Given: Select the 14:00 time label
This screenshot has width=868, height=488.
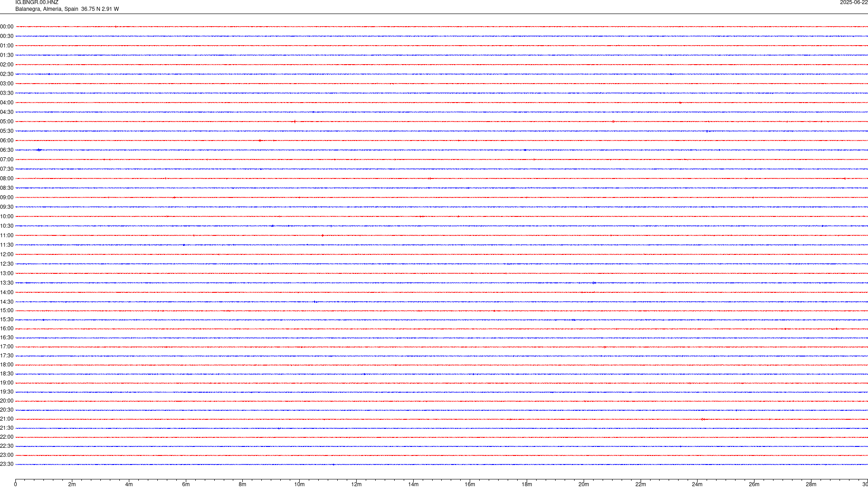Looking at the screenshot, I should point(7,292).
